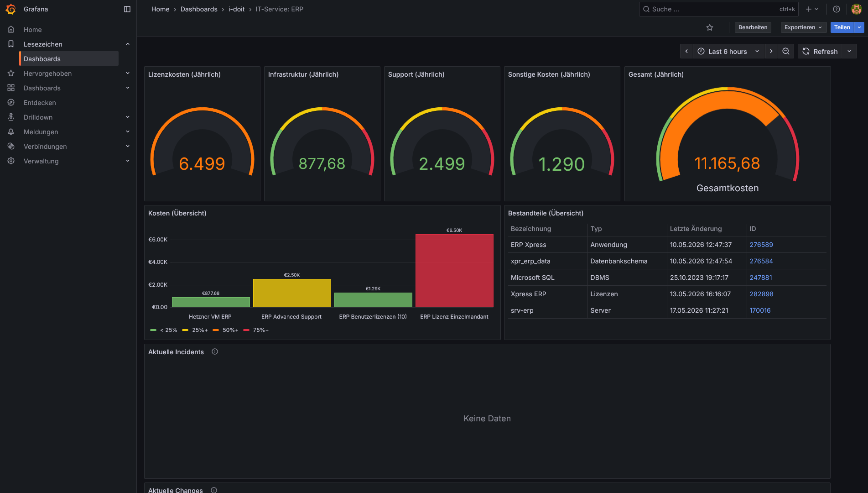Image resolution: width=868 pixels, height=493 pixels.
Task: Open the help question mark icon
Action: [x=837, y=9]
